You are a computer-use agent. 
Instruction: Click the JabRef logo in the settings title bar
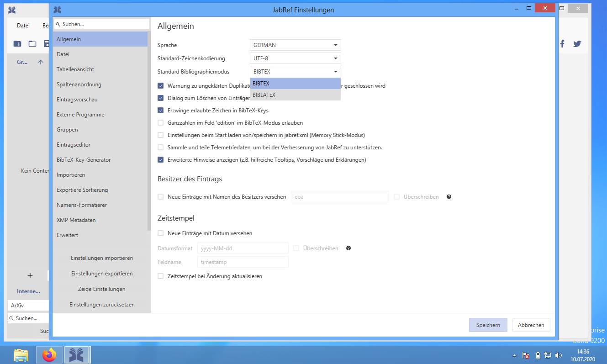pyautogui.click(x=57, y=10)
